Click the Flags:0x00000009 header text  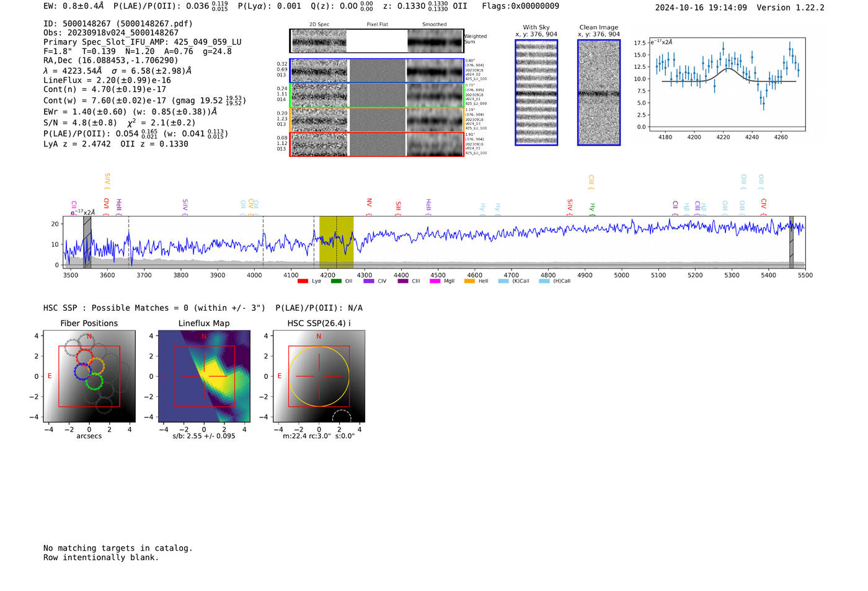(520, 6)
